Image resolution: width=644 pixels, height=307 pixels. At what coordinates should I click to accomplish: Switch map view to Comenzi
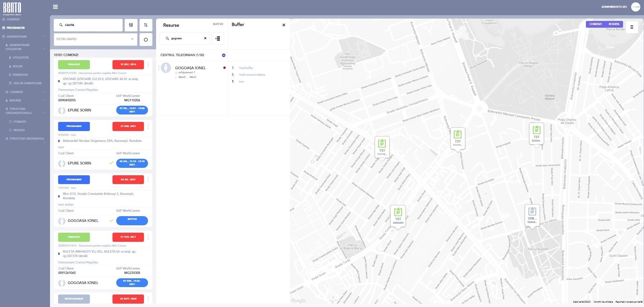coord(595,24)
